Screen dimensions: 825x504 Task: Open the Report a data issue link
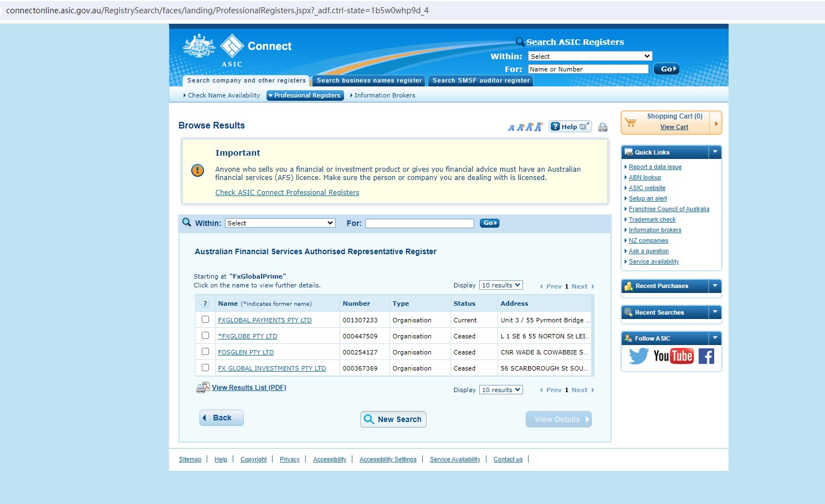pos(655,167)
